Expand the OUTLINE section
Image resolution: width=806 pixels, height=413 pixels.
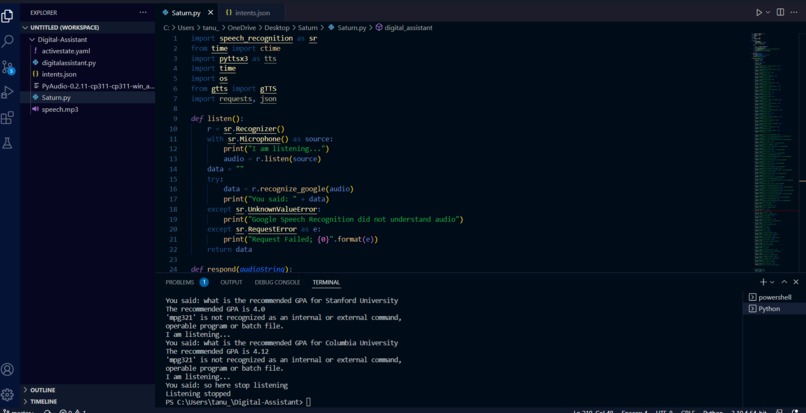87,390
